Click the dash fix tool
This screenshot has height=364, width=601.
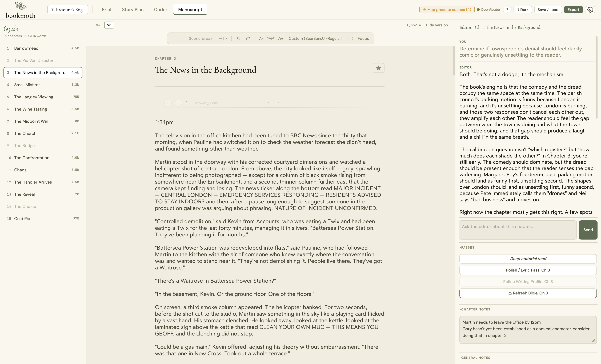tap(223, 39)
